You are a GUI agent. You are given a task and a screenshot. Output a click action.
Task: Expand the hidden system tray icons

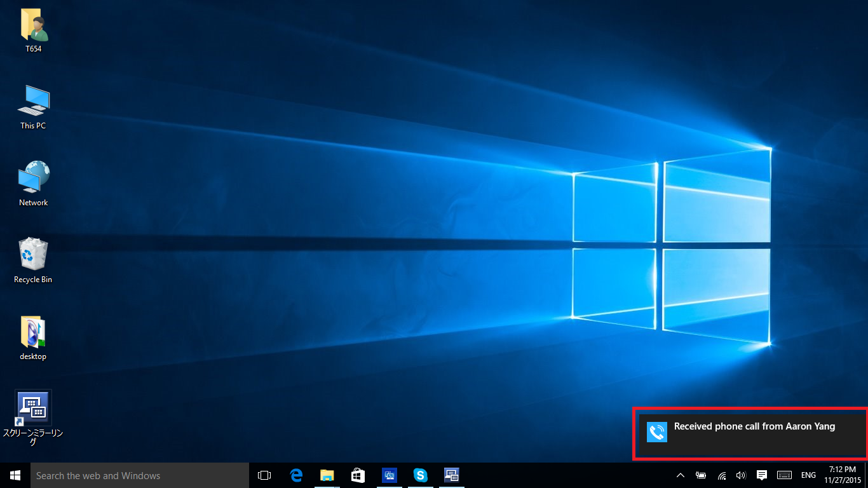coord(680,475)
